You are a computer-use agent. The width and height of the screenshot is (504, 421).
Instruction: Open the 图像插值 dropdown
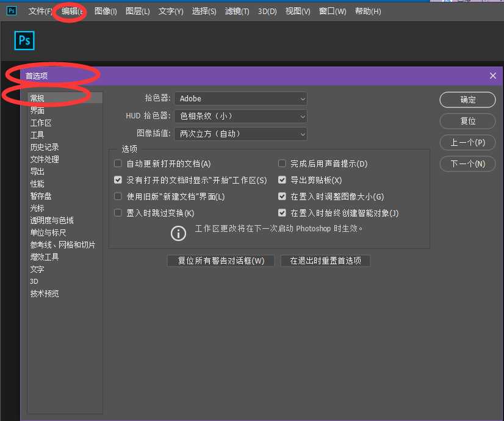pos(240,134)
